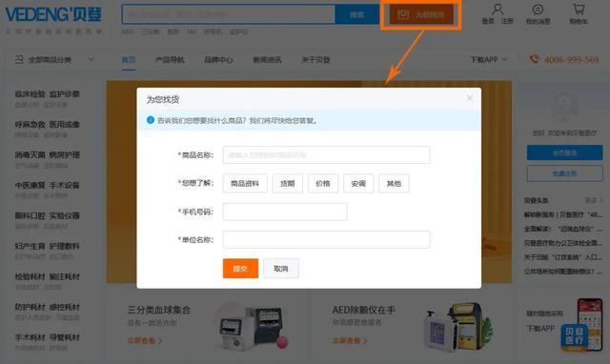Submit the form with the orange 提交 button
610x364 pixels.
coord(240,269)
